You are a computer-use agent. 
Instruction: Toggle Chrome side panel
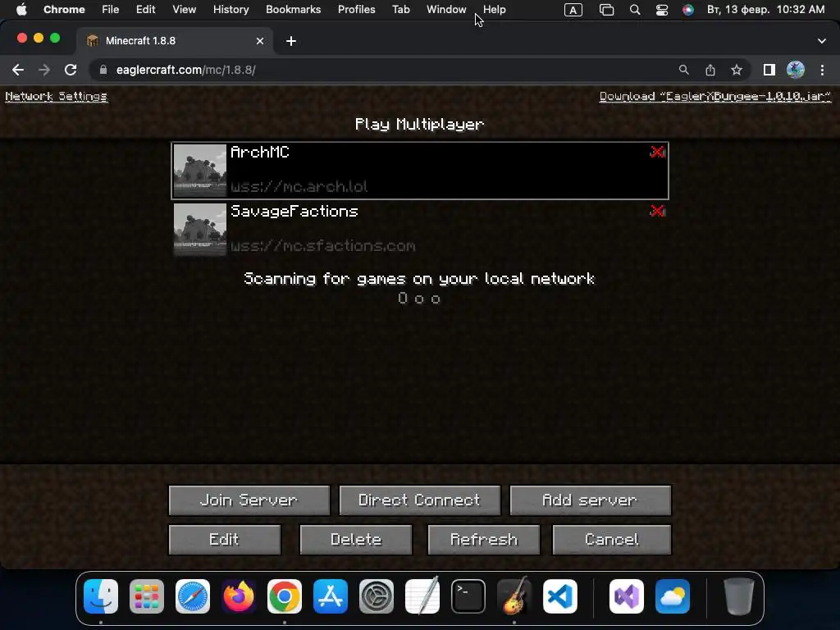click(x=769, y=70)
